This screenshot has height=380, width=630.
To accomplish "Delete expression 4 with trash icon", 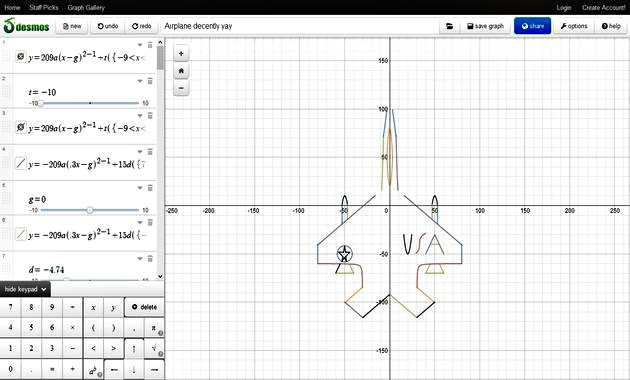I will click(150, 152).
